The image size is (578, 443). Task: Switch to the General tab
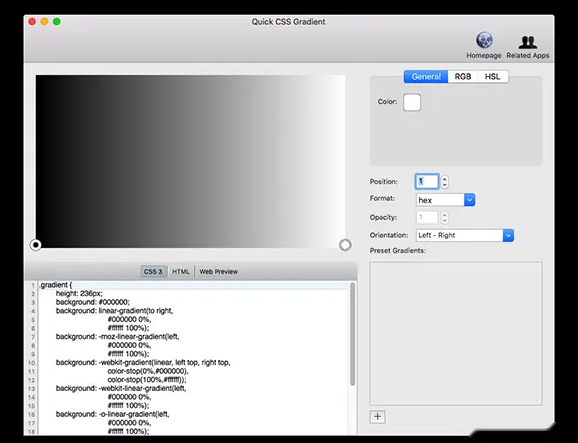[x=426, y=77]
